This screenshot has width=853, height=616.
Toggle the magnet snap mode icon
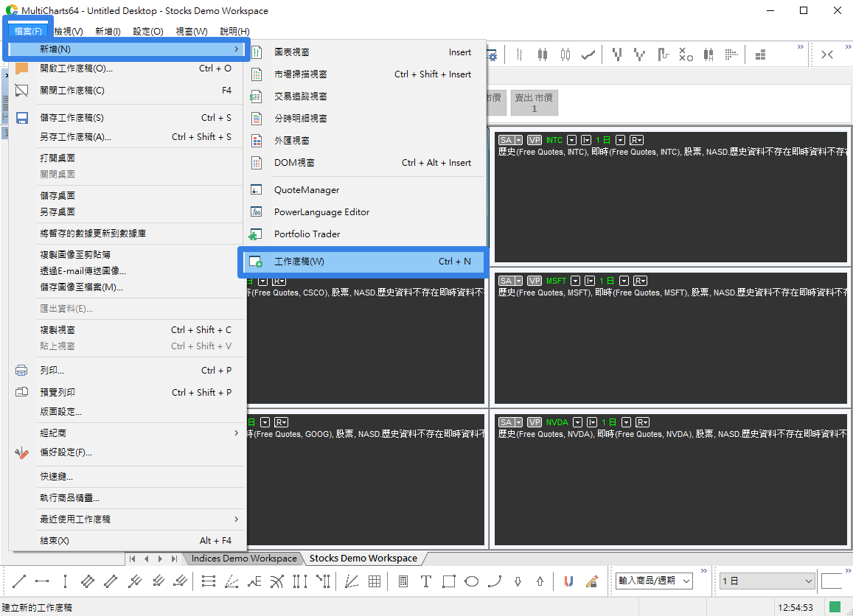(568, 581)
